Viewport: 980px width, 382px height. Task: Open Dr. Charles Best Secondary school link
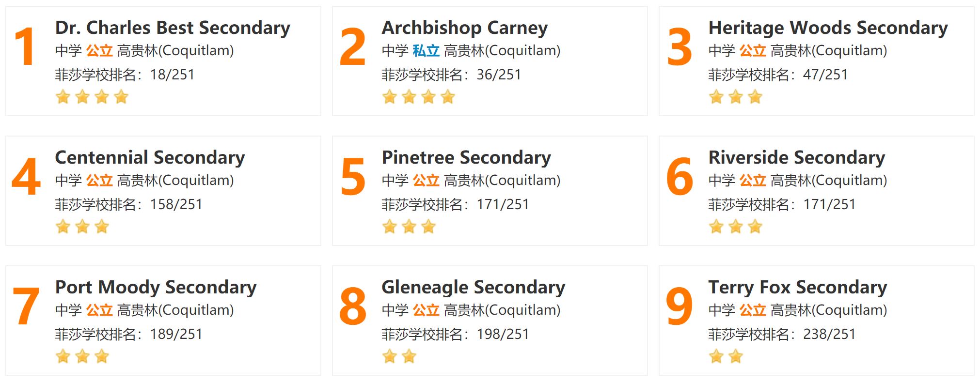pos(173,28)
